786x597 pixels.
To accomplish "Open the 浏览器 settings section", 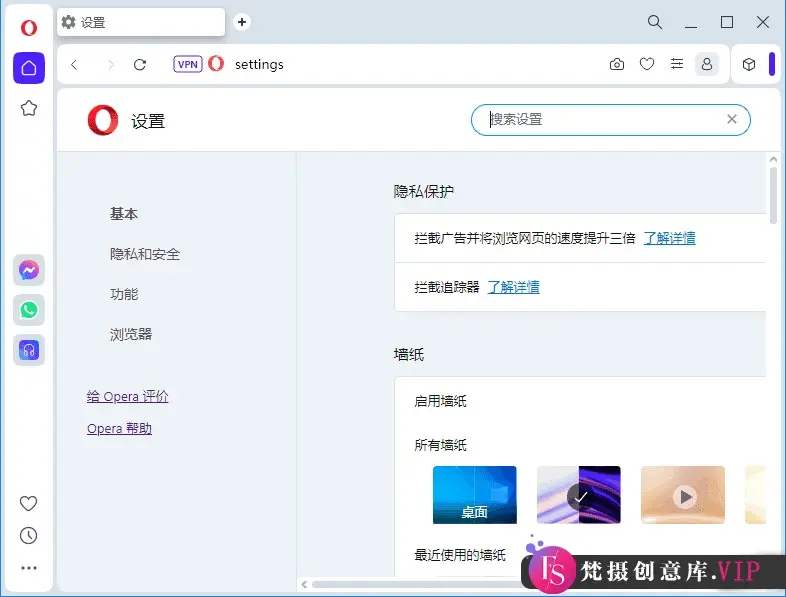I will [x=131, y=334].
